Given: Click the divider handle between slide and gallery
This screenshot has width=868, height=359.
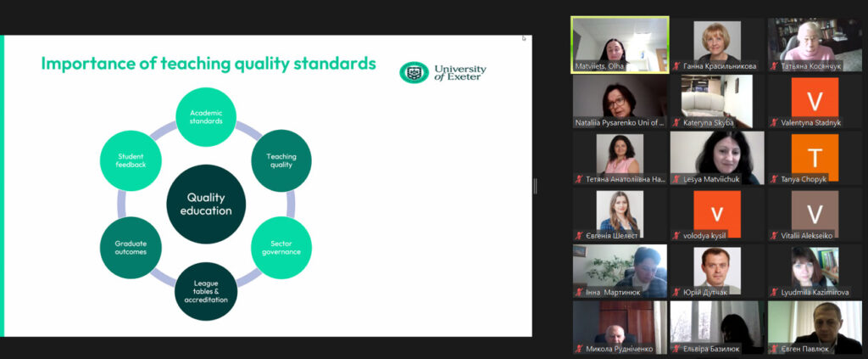Looking at the screenshot, I should click(x=535, y=186).
